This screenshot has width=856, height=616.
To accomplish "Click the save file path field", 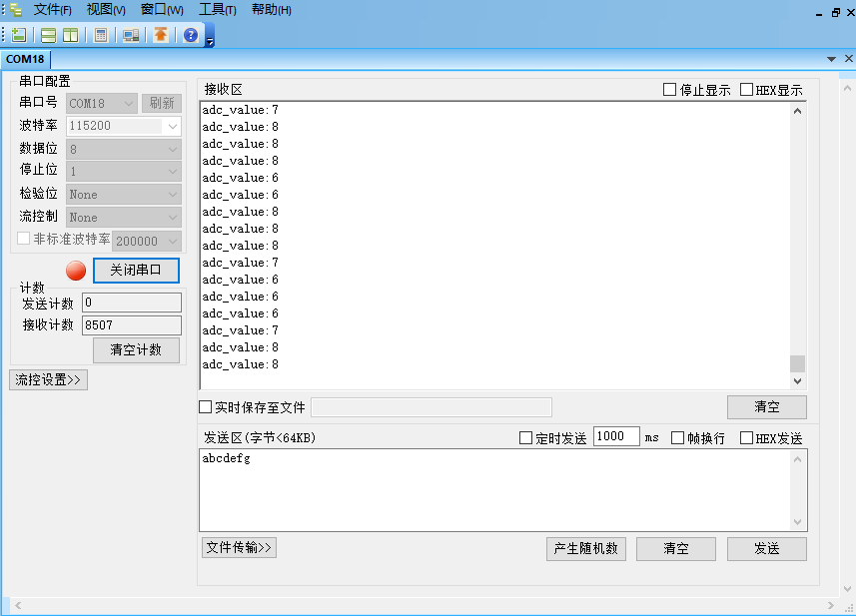I will tap(431, 407).
